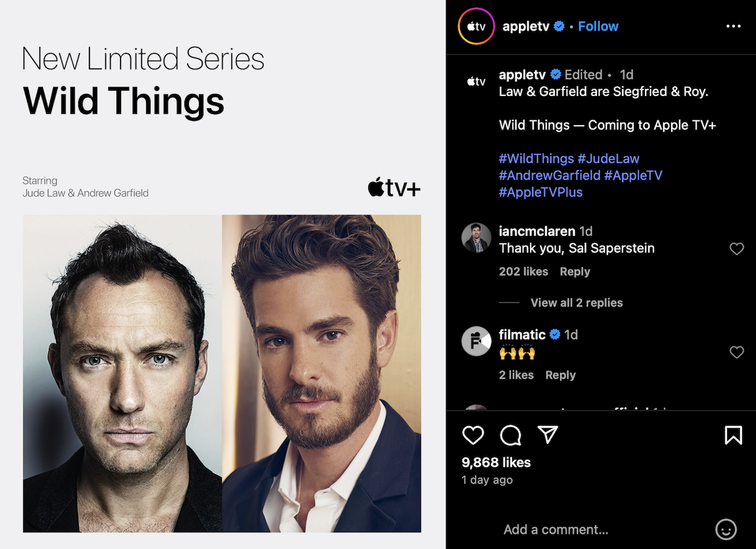756x549 pixels.
Task: Open the three-dot more options menu
Action: coord(733,26)
